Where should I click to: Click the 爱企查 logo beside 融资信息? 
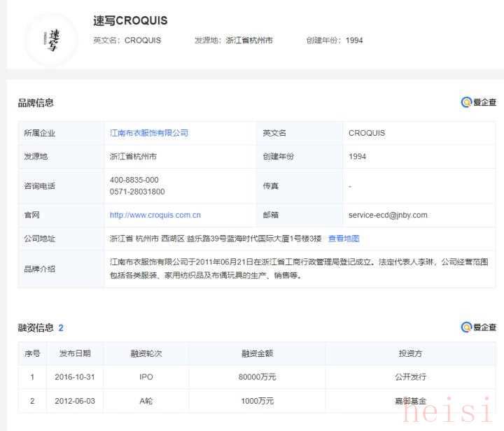[x=479, y=327]
